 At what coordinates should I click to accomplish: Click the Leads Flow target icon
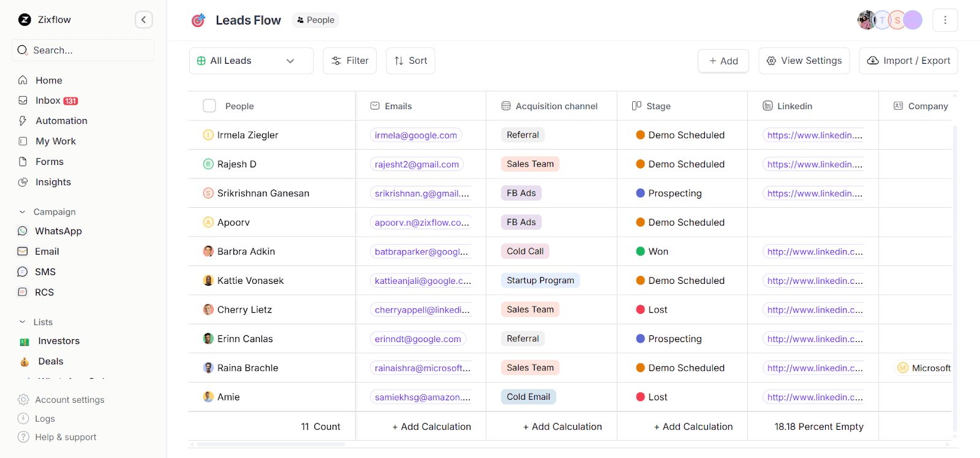[x=198, y=20]
